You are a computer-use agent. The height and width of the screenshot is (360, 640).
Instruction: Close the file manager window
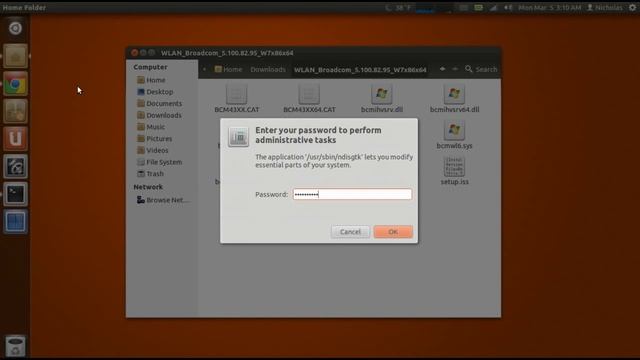point(134,53)
